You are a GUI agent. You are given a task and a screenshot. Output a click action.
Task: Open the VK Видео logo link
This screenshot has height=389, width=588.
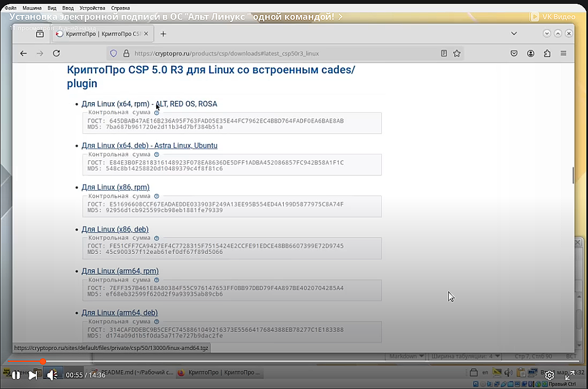(x=552, y=16)
